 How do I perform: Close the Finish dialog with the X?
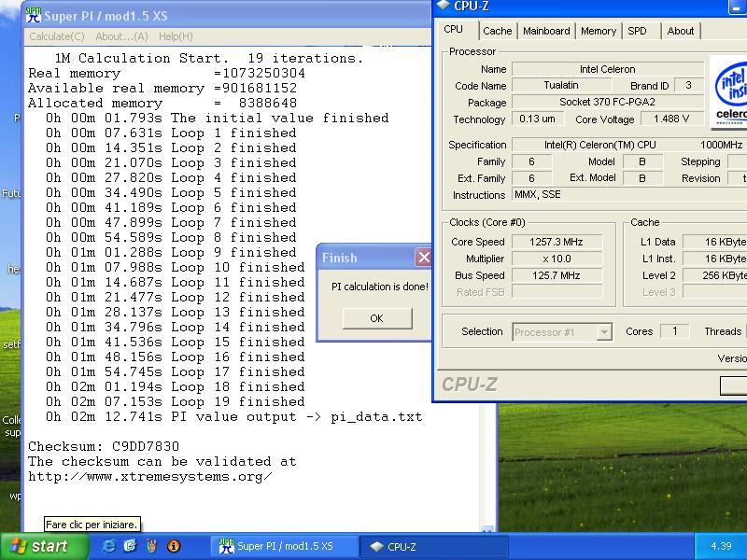click(424, 258)
